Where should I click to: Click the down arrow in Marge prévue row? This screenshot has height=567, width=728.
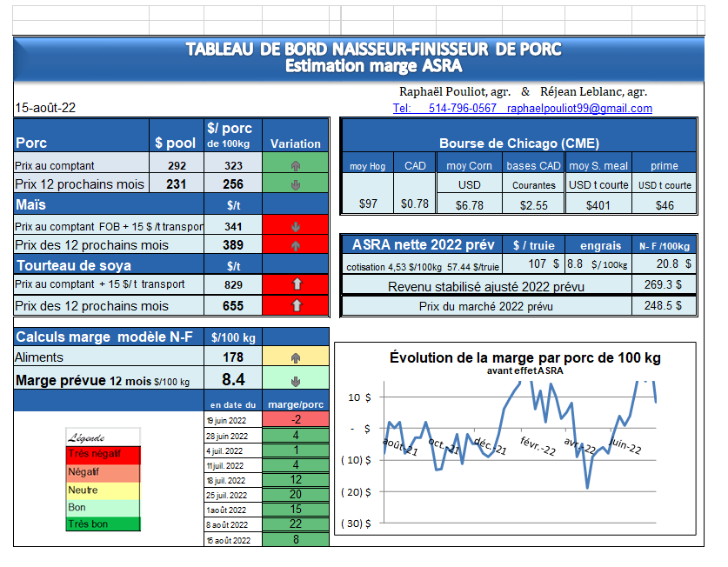click(x=295, y=381)
